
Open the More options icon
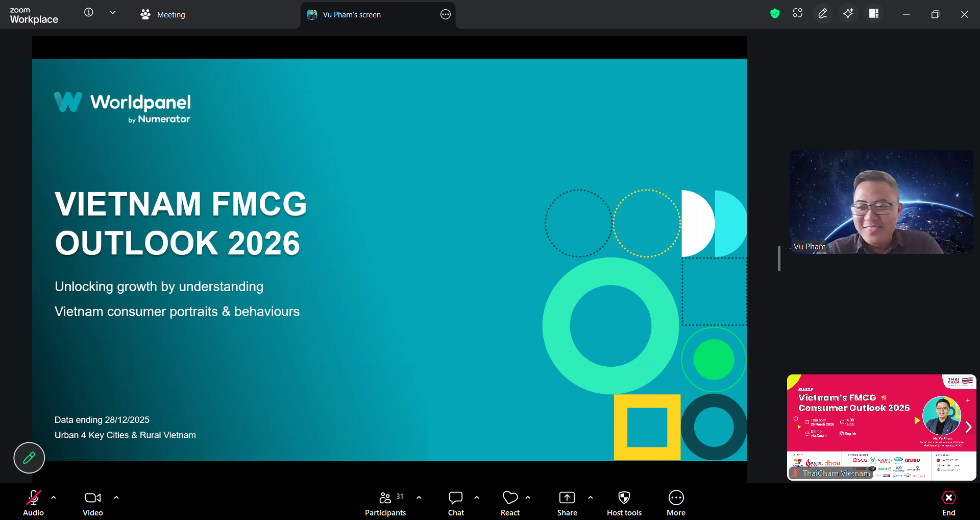pos(675,502)
